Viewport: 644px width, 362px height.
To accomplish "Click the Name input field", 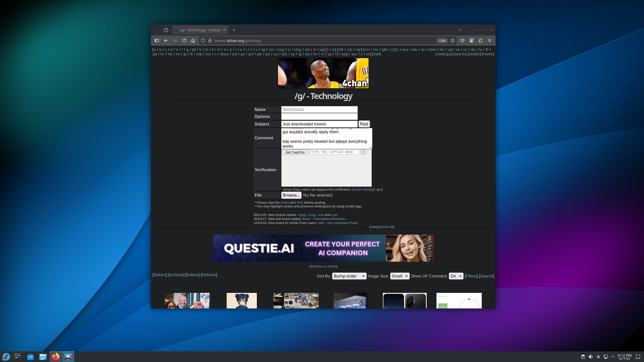I will pyautogui.click(x=319, y=110).
